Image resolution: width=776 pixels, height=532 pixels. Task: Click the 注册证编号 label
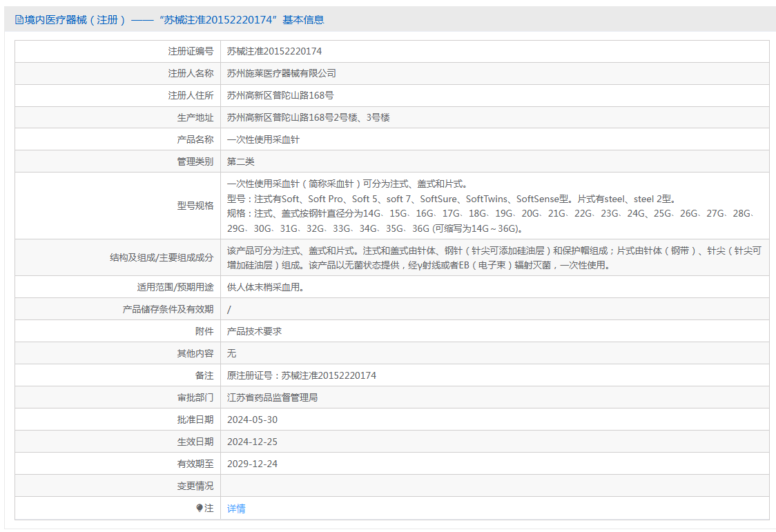point(191,52)
